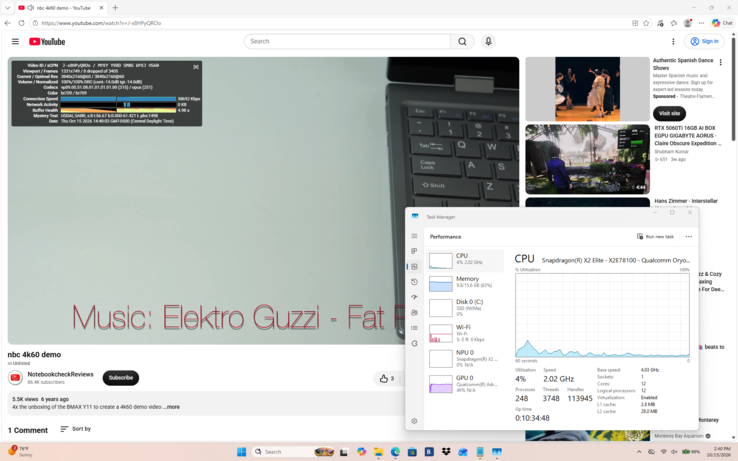Add page to favorites with star icon
Image resolution: width=738 pixels, height=461 pixels.
click(646, 23)
